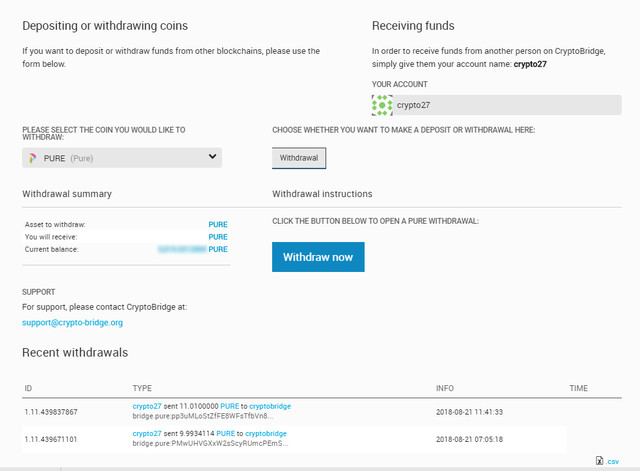Click the blurred current balance amount
The height and width of the screenshot is (471, 640).
click(182, 249)
